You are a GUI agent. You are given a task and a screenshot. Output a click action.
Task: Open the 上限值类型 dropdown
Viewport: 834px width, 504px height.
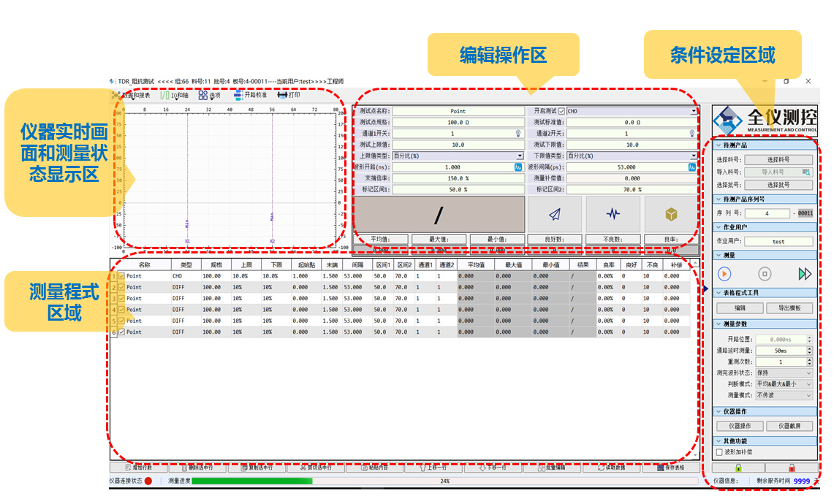[x=520, y=156]
